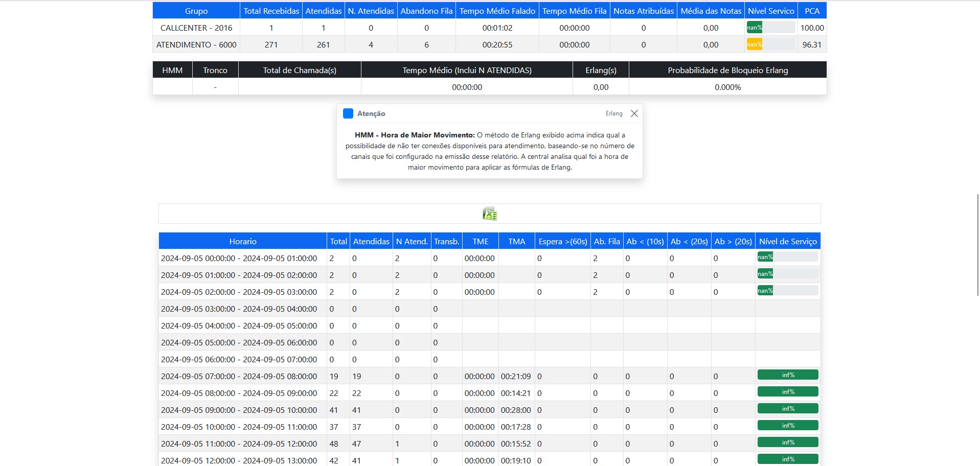The height and width of the screenshot is (466, 980).
Task: Select the ATENDIMENTO - 6000 group cell
Action: point(196,44)
